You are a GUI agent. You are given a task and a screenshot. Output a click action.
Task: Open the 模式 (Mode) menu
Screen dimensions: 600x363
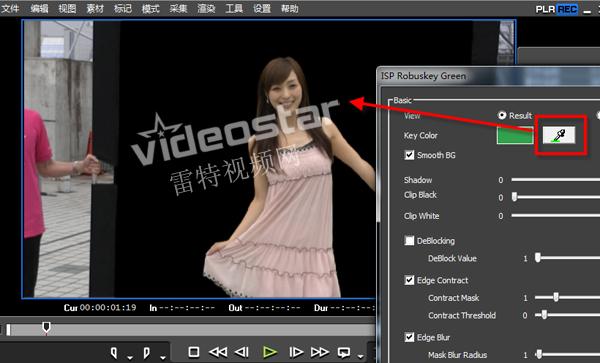[x=151, y=8]
